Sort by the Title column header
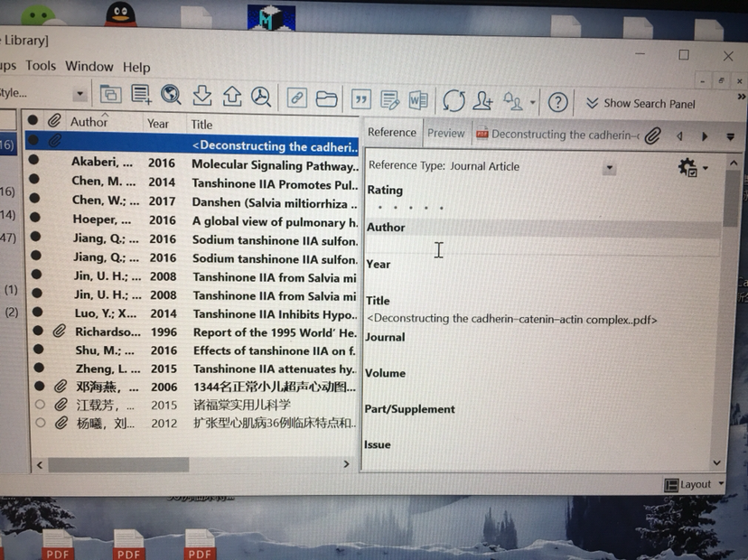The width and height of the screenshot is (748, 560). click(x=201, y=125)
